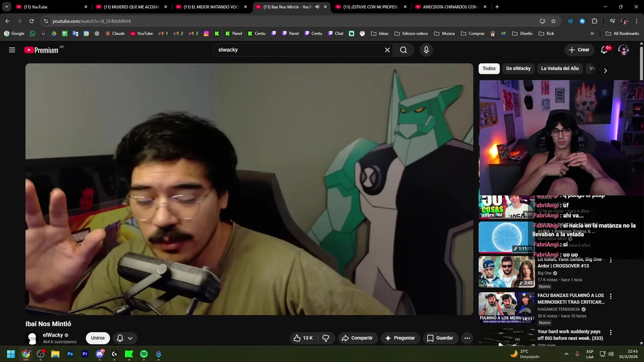Open the account avatar menu
Screen dimensions: 644x362
(x=623, y=50)
